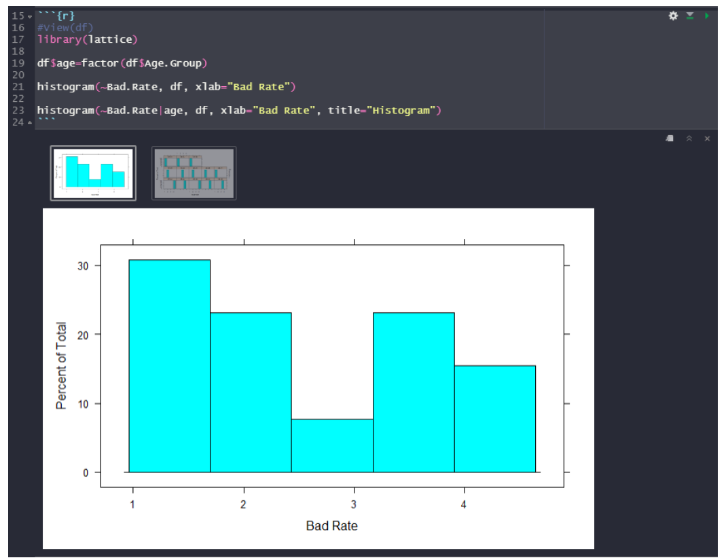Click the tallest histogram bar starting at Bad Rate 1
728x560 pixels.
(x=170, y=366)
